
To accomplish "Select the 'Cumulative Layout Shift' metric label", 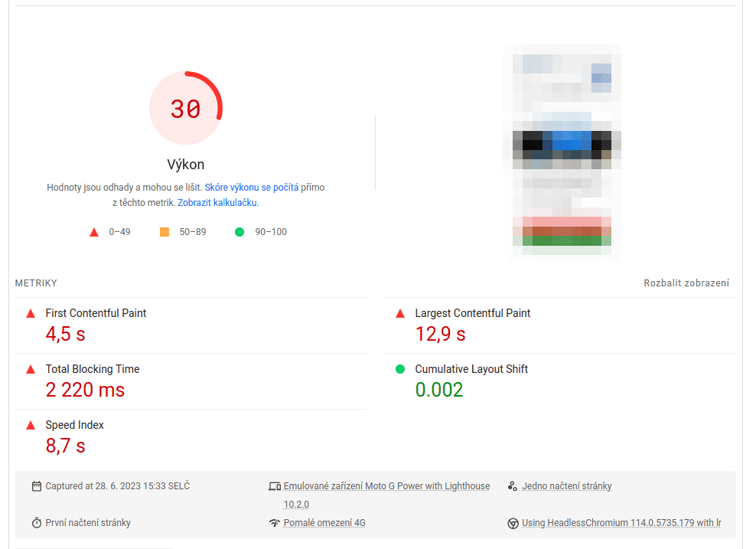I will (x=471, y=369).
